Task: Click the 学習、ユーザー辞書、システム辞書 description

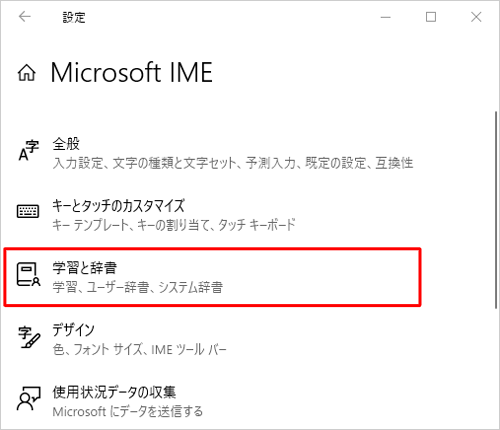Action: 138,287
